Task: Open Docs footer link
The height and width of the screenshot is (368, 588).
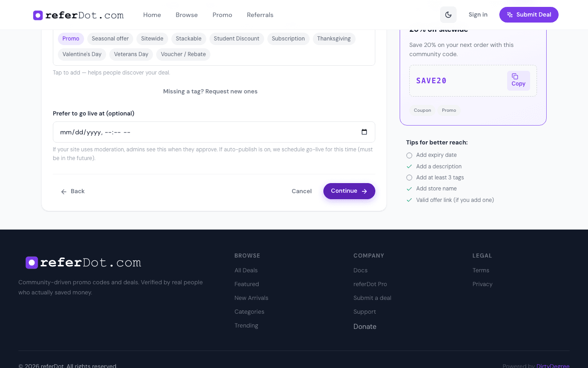Action: 361,270
